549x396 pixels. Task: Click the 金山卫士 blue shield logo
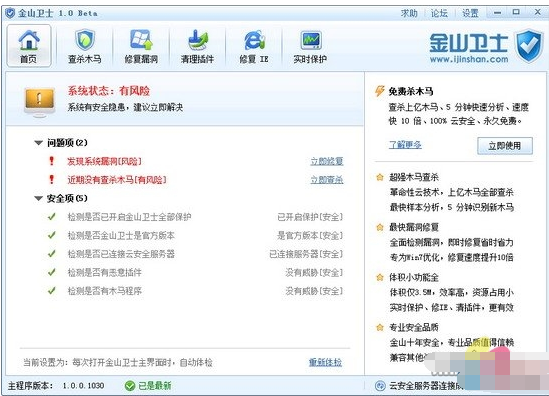[x=529, y=46]
